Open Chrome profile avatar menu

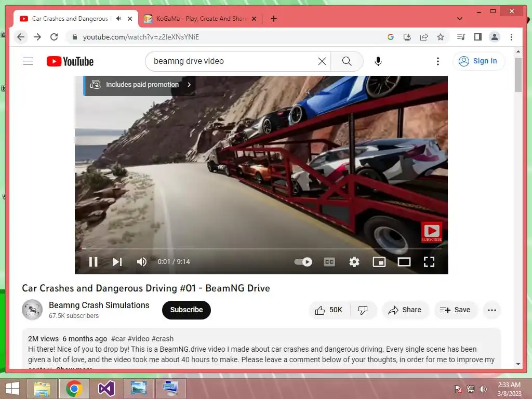pos(495,37)
